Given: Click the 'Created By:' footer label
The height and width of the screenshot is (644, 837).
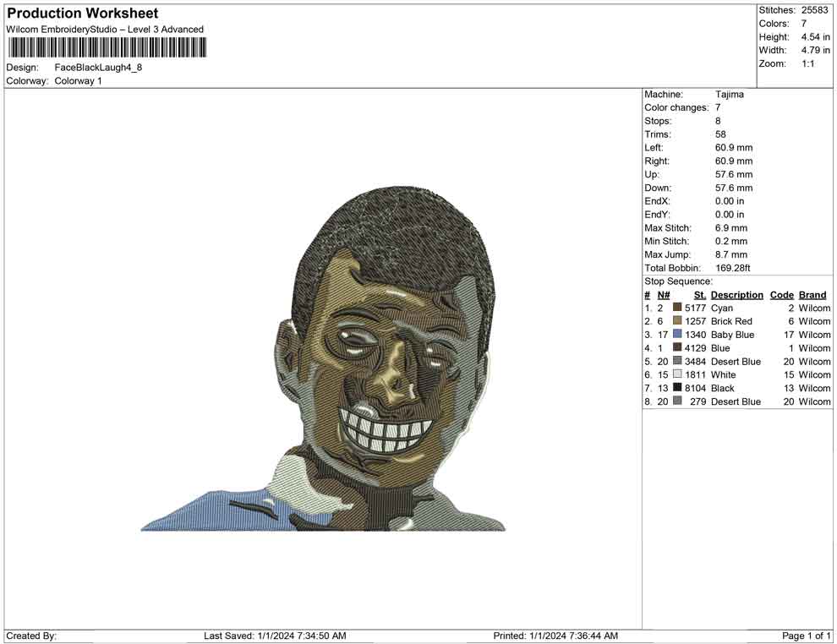Looking at the screenshot, I should tap(31, 636).
